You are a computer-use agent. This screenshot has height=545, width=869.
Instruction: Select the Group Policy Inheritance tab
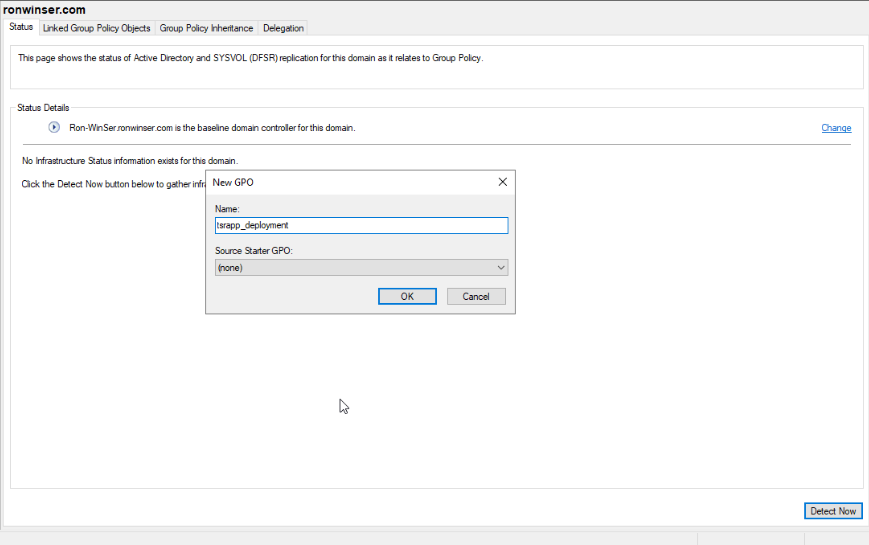(x=206, y=28)
